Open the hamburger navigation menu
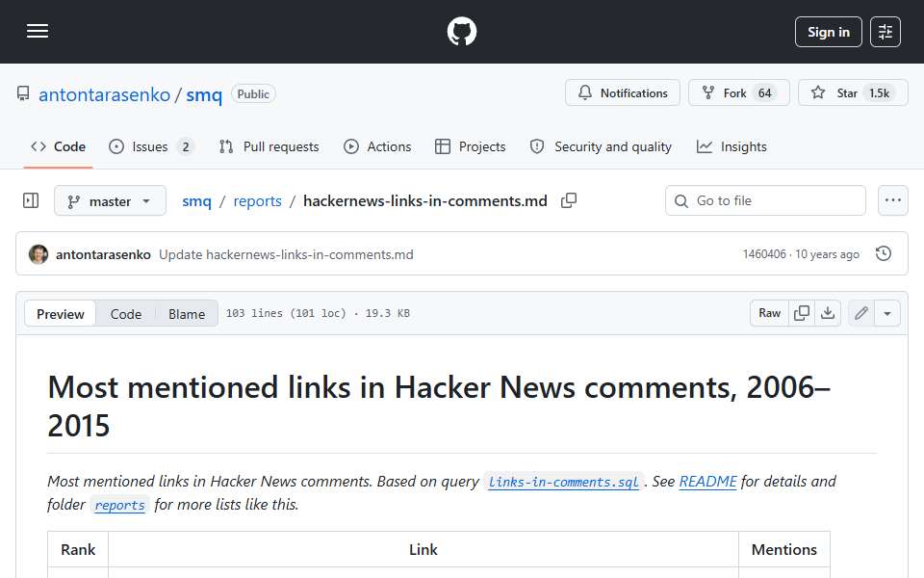 coord(38,31)
